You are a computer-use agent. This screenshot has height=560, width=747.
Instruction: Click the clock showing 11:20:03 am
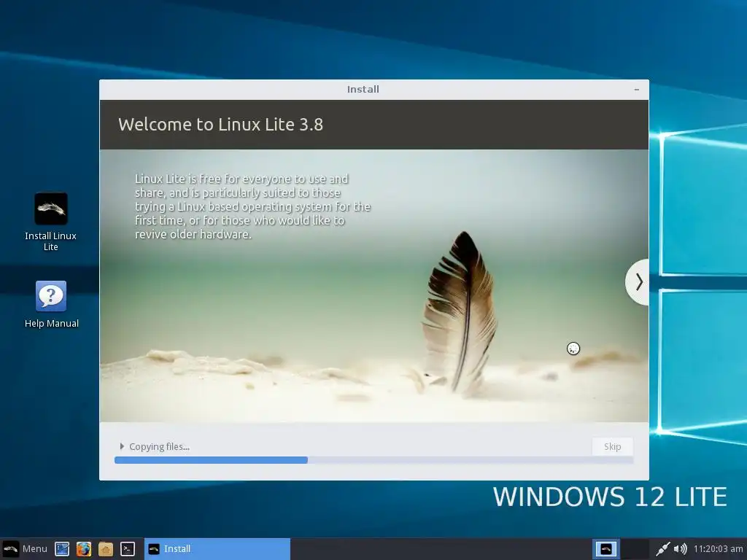tap(718, 549)
